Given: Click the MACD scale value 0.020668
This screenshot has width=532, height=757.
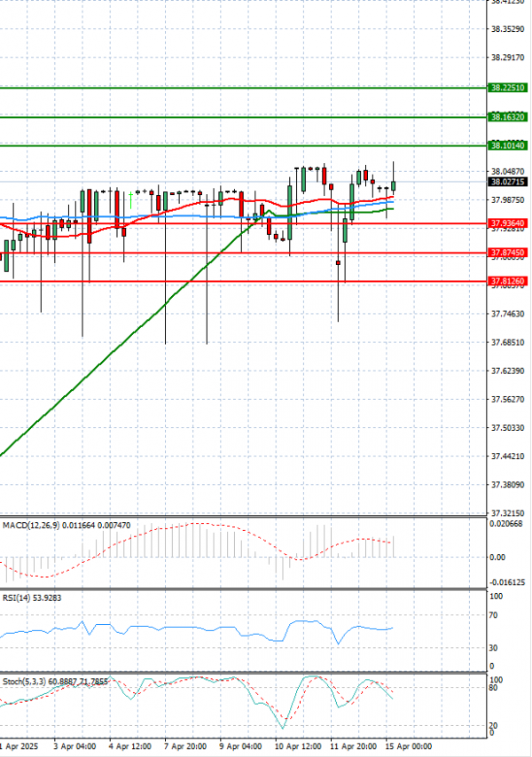Looking at the screenshot, I should (506, 524).
